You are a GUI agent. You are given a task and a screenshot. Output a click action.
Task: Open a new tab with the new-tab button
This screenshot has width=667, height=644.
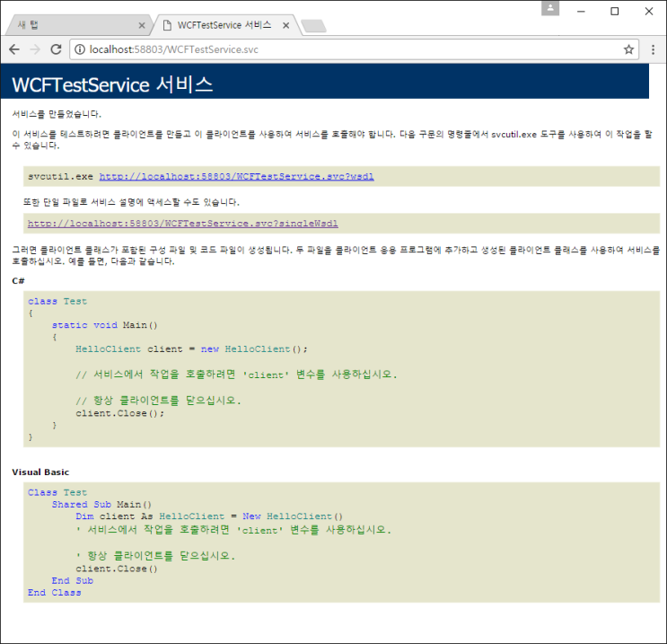tap(313, 26)
